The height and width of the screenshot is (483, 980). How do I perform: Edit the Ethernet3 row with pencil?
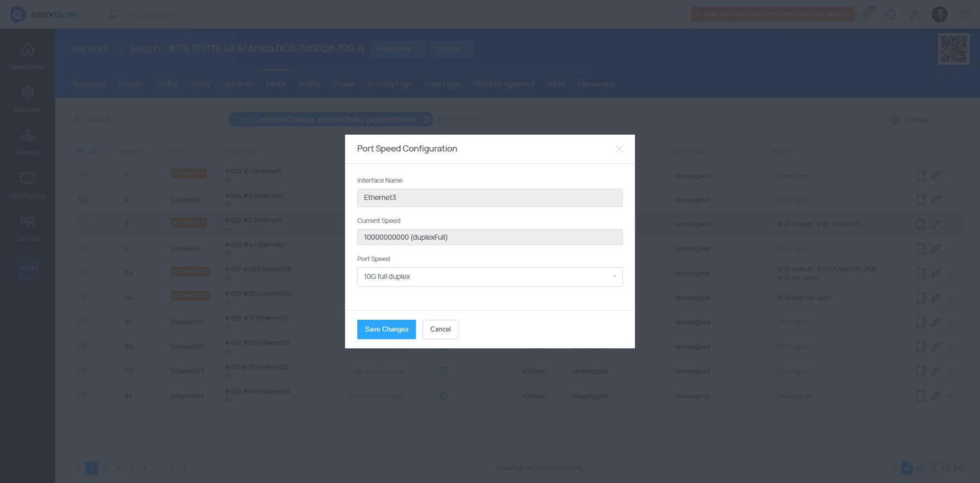click(936, 224)
